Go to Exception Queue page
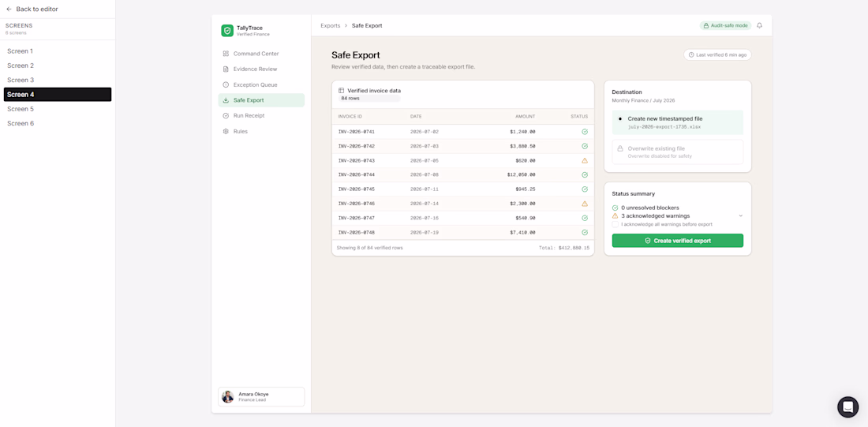This screenshot has width=868, height=427. 261,84
